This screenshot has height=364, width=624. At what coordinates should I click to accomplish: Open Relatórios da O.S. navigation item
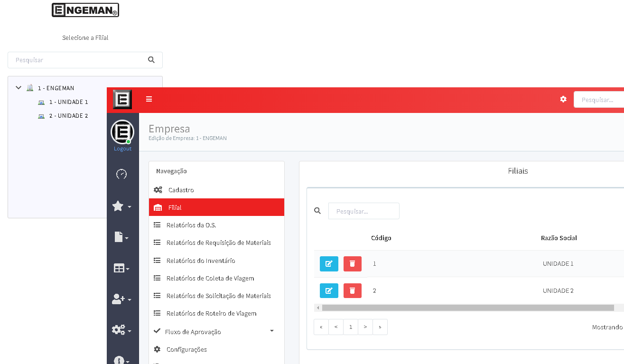tap(191, 225)
